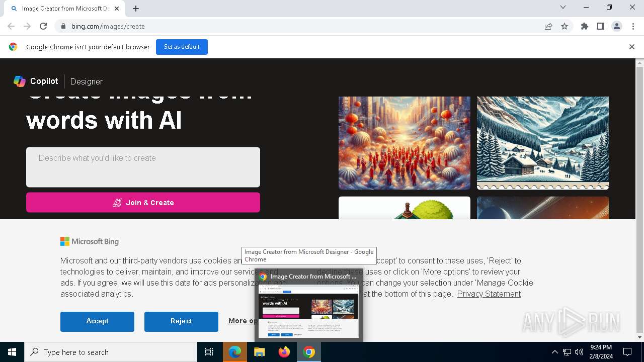Close the Image Creator tab
This screenshot has height=362, width=644.
point(117,9)
